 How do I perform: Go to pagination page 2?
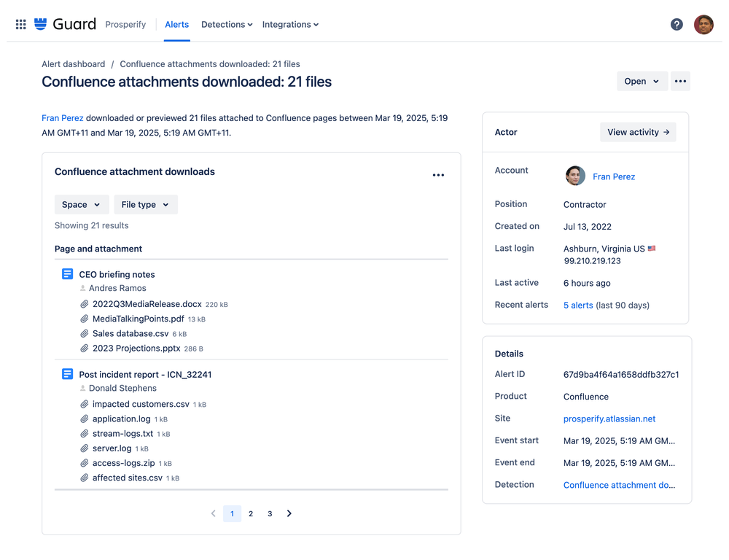pyautogui.click(x=251, y=513)
